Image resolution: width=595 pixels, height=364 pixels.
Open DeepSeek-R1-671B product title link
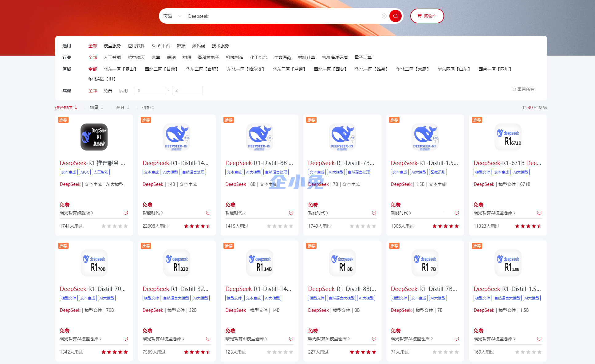click(507, 163)
